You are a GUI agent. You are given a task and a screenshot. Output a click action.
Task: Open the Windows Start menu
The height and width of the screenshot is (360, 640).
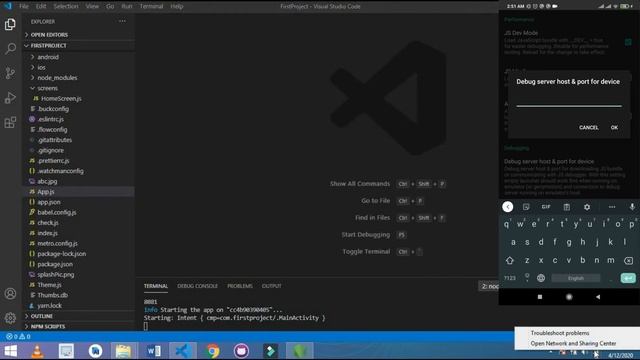(10, 351)
